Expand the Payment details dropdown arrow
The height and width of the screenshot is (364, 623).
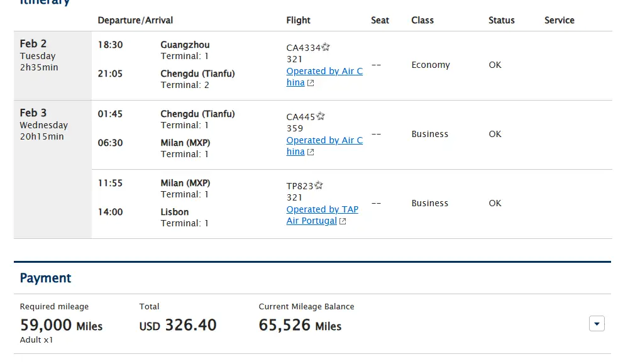tap(597, 324)
